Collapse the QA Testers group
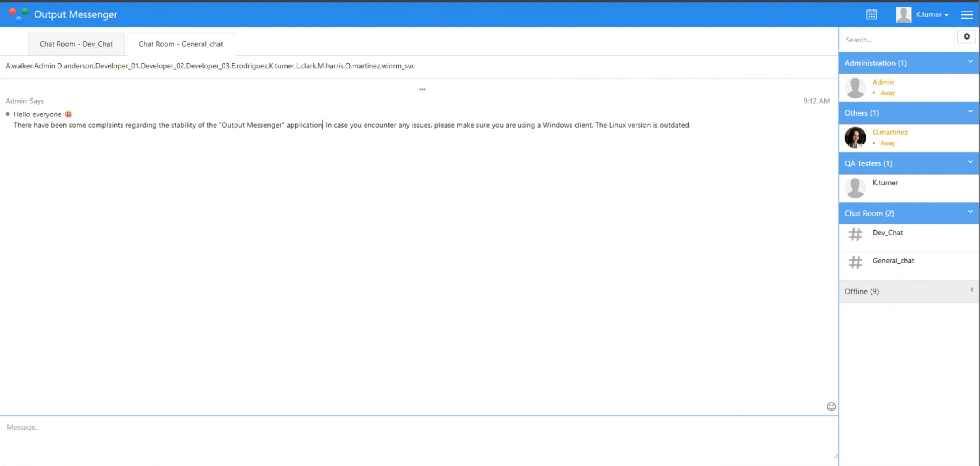Image resolution: width=980 pixels, height=466 pixels. [970, 162]
